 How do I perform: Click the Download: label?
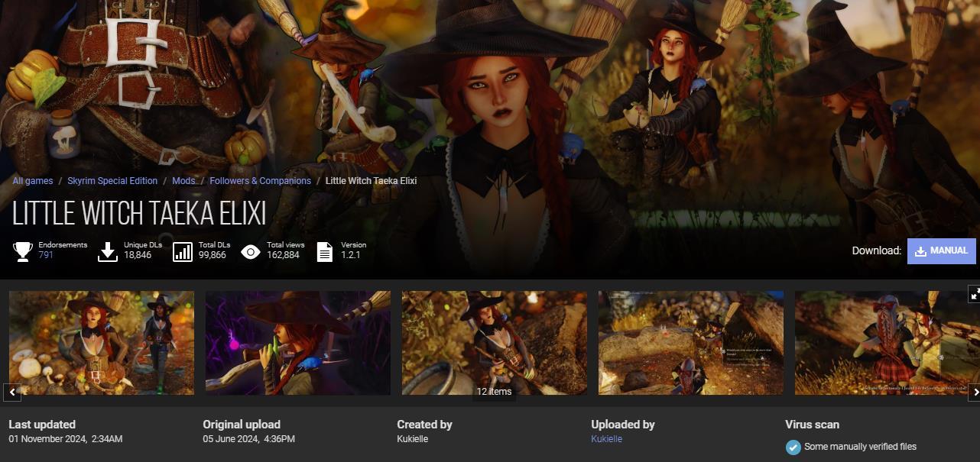[x=877, y=250]
